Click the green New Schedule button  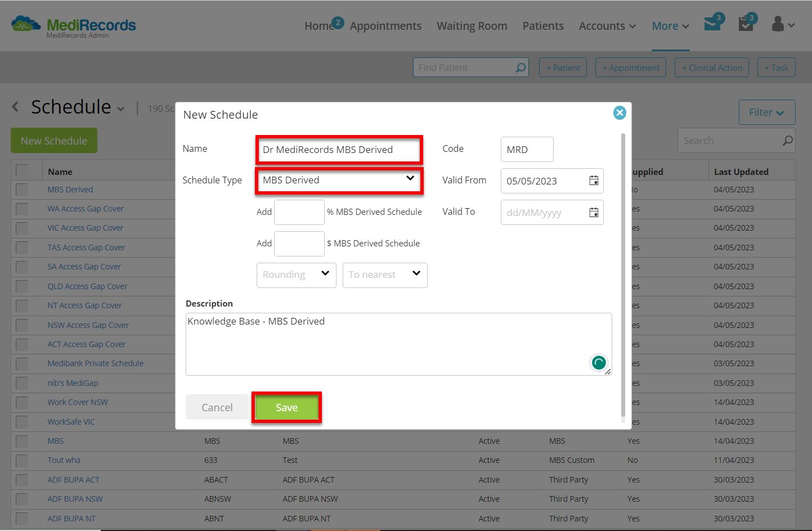click(x=54, y=141)
